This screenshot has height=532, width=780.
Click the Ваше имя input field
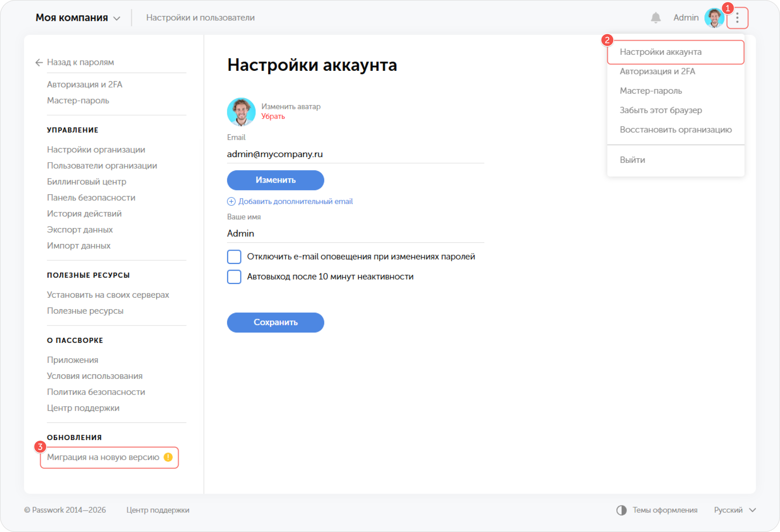(355, 234)
